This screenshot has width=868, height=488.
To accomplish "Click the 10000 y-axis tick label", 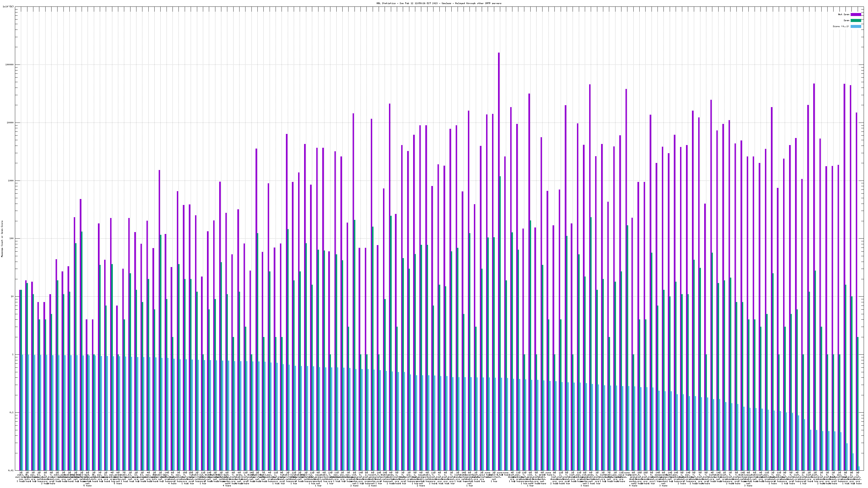I will pyautogui.click(x=11, y=123).
